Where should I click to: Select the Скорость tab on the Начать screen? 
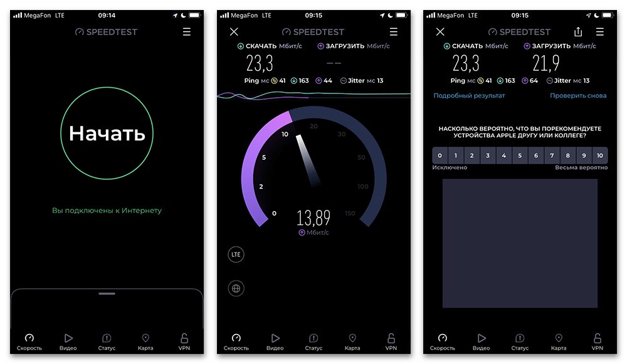[x=29, y=342]
